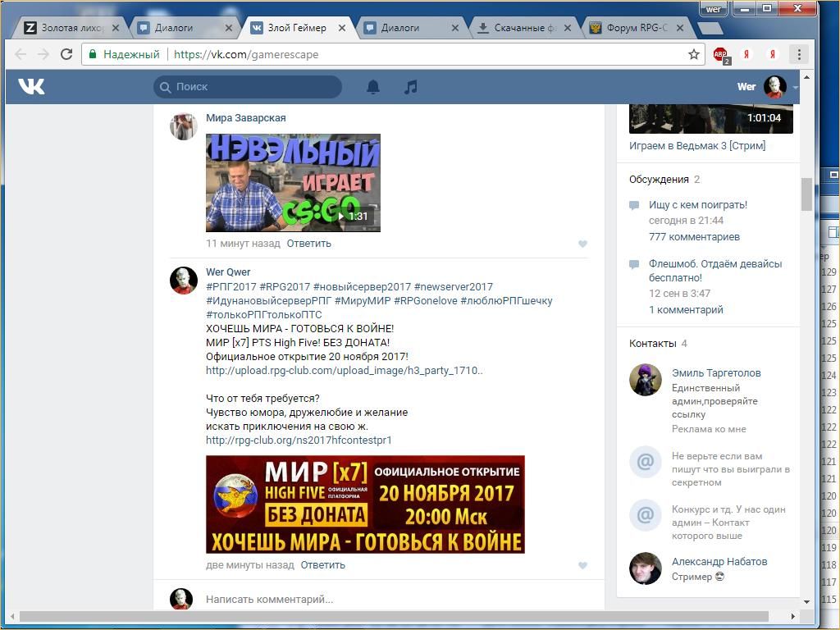The image size is (840, 630).
Task: Open the notifications bell
Action: tap(373, 87)
